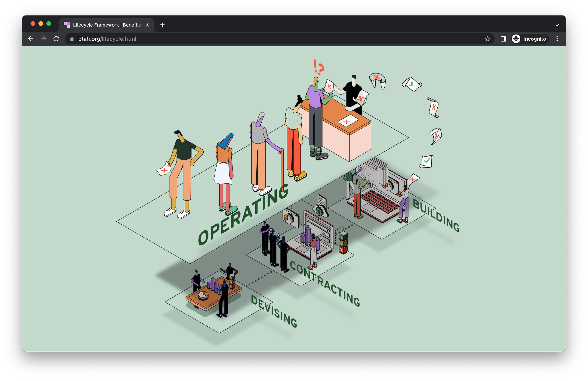Click the green checkmark paper
The image size is (588, 381).
point(427,162)
